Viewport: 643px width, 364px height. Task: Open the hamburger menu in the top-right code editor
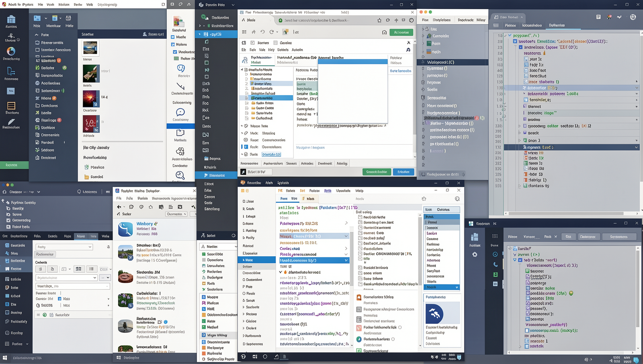point(496,25)
